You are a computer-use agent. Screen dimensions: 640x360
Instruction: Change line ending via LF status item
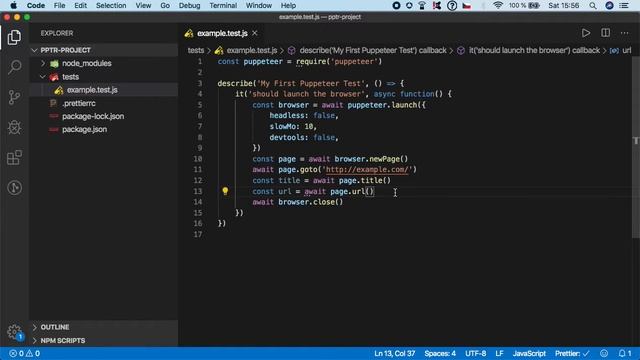click(499, 353)
